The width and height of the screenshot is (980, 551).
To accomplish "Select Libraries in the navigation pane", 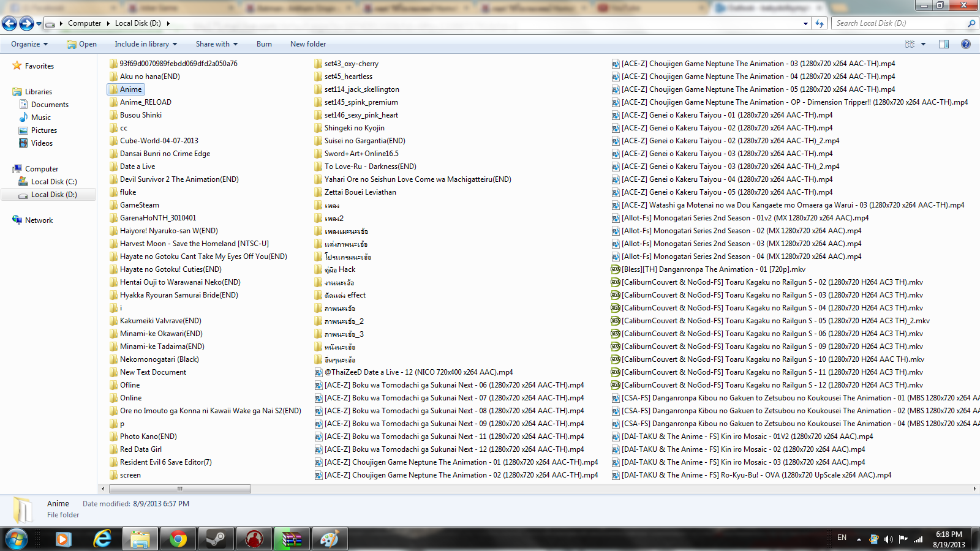I will click(x=39, y=92).
